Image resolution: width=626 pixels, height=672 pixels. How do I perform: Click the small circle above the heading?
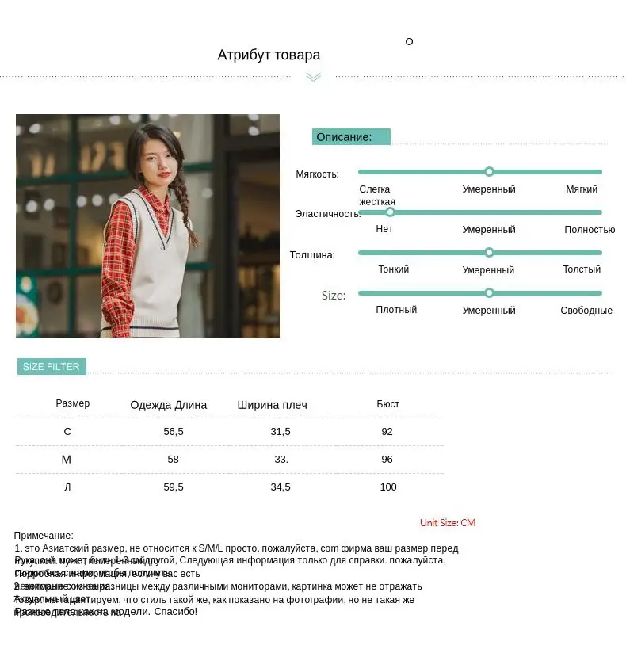(409, 41)
